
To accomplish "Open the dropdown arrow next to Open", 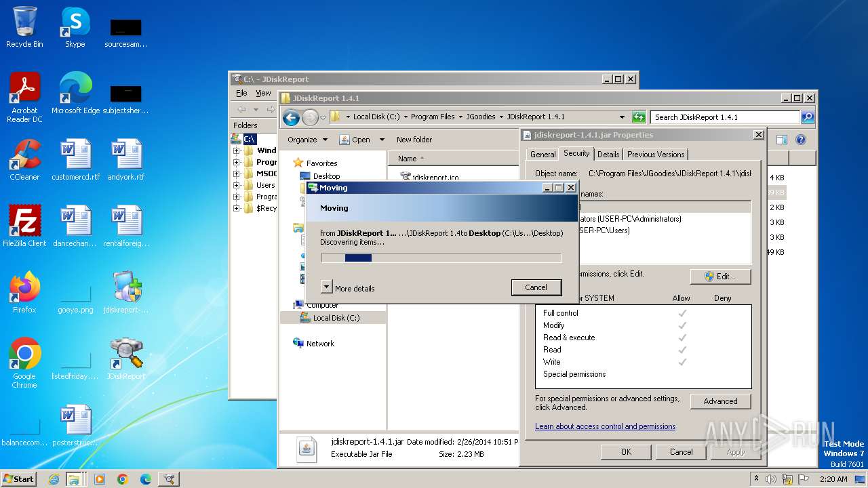I will click(x=382, y=140).
